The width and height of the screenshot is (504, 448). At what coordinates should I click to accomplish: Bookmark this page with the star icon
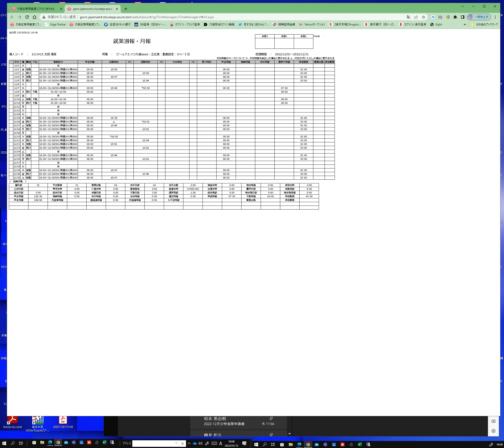[423, 17]
